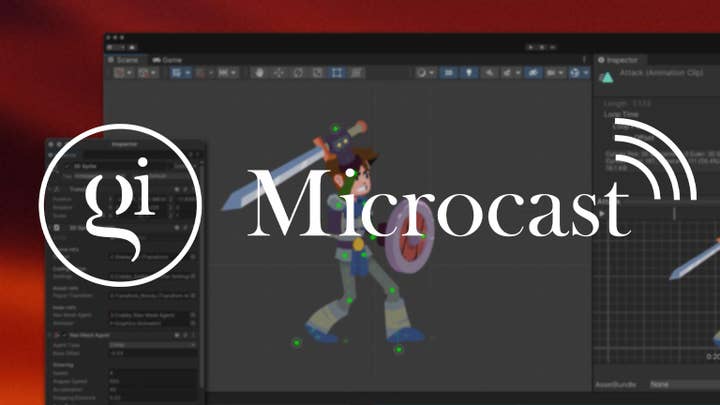Click the blue grid snapping icon
This screenshot has height=405, width=720.
(177, 73)
